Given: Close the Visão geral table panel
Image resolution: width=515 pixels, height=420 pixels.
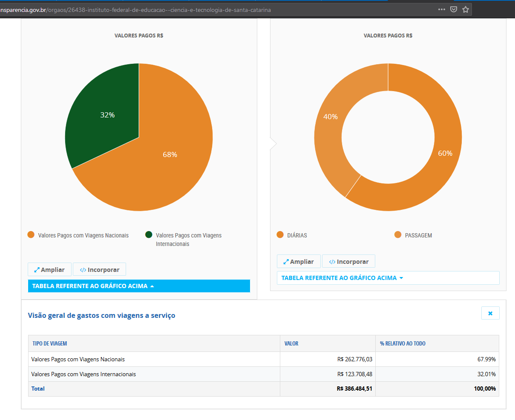Looking at the screenshot, I should pos(490,313).
